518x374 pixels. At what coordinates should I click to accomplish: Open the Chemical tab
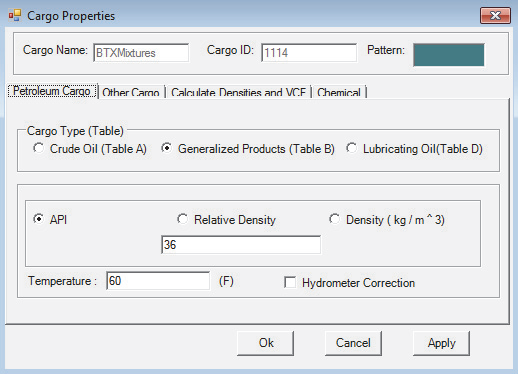click(x=339, y=92)
